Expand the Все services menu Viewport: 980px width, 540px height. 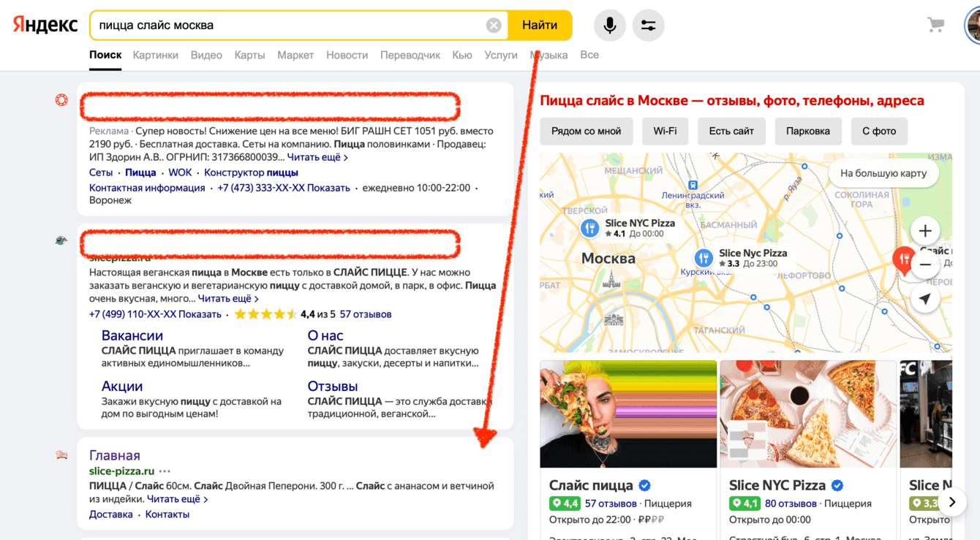pos(589,55)
